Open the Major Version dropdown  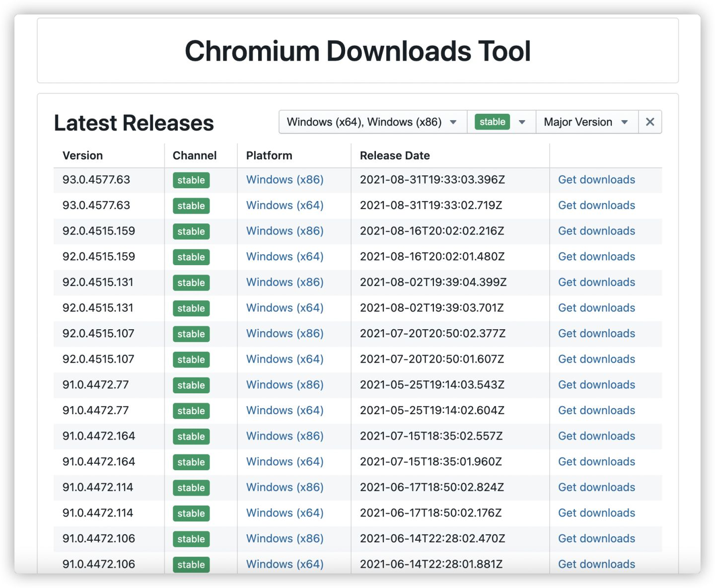coord(587,122)
